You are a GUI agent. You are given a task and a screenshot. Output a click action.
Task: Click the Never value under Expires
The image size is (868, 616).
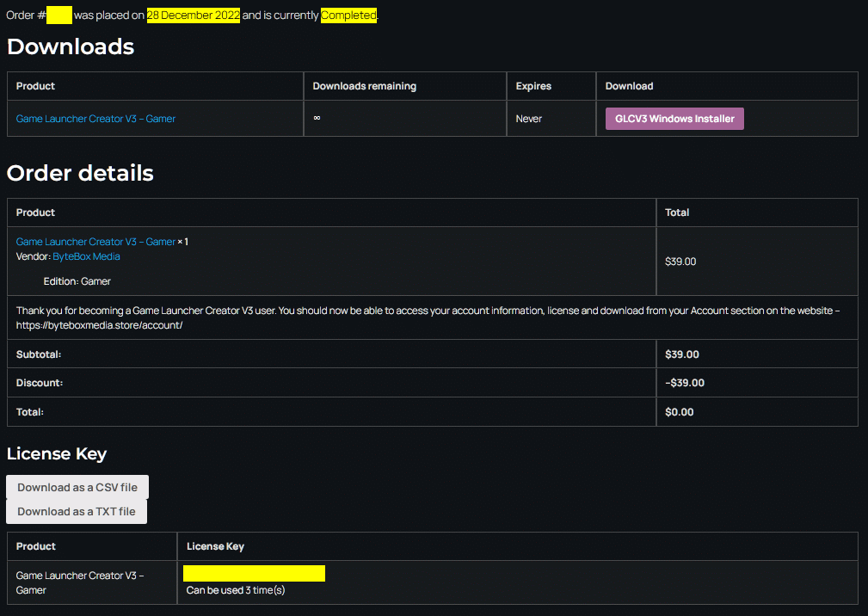click(x=529, y=119)
